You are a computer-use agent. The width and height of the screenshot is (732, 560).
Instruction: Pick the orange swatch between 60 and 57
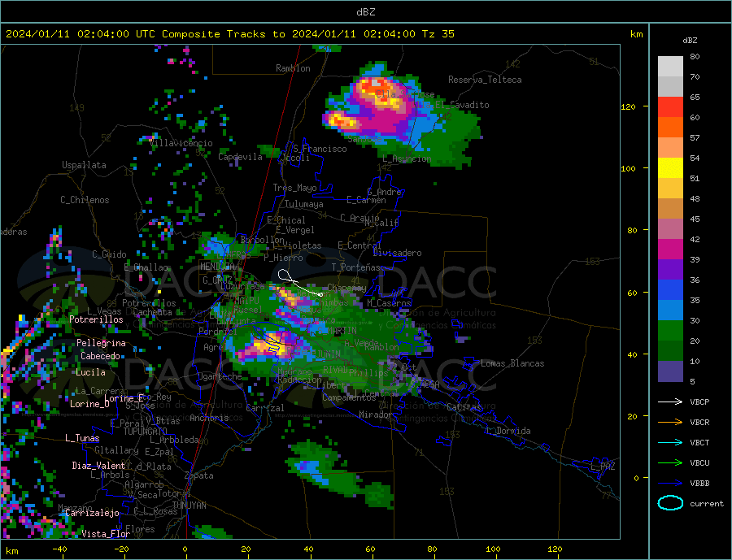click(x=670, y=128)
